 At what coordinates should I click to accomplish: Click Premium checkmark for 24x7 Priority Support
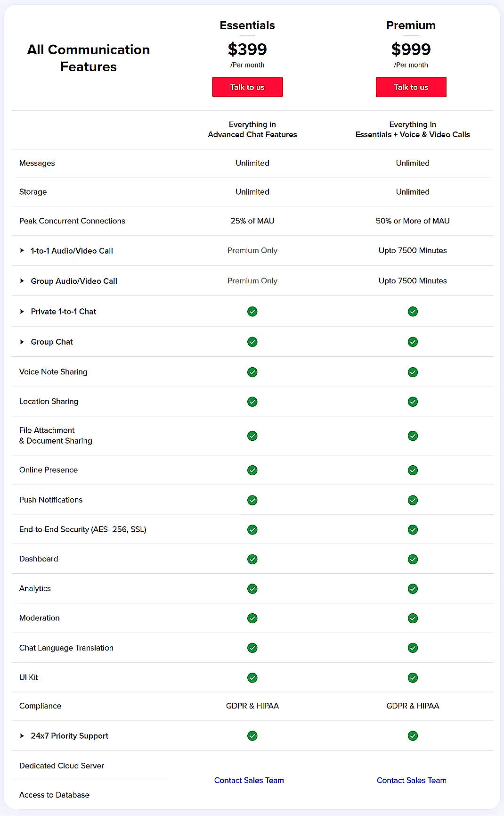click(x=413, y=736)
